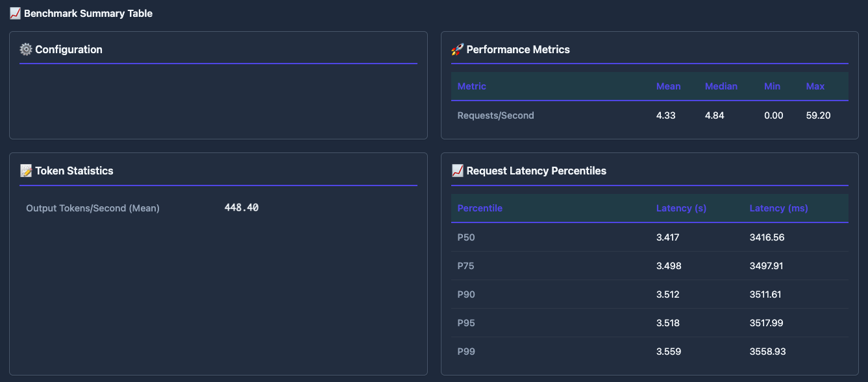The image size is (868, 382).
Task: Click the rocket icon beside Performance Metrics
Action: pyautogui.click(x=457, y=49)
